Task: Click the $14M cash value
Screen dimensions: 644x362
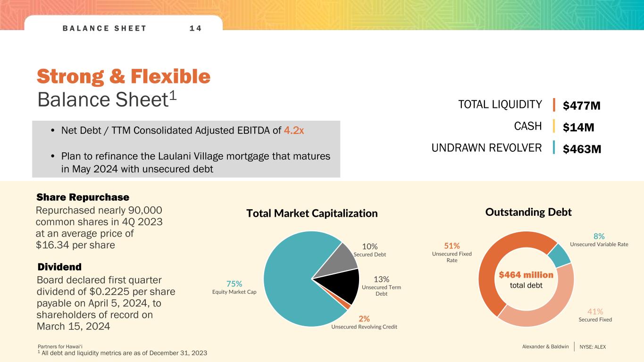Action: (578, 127)
